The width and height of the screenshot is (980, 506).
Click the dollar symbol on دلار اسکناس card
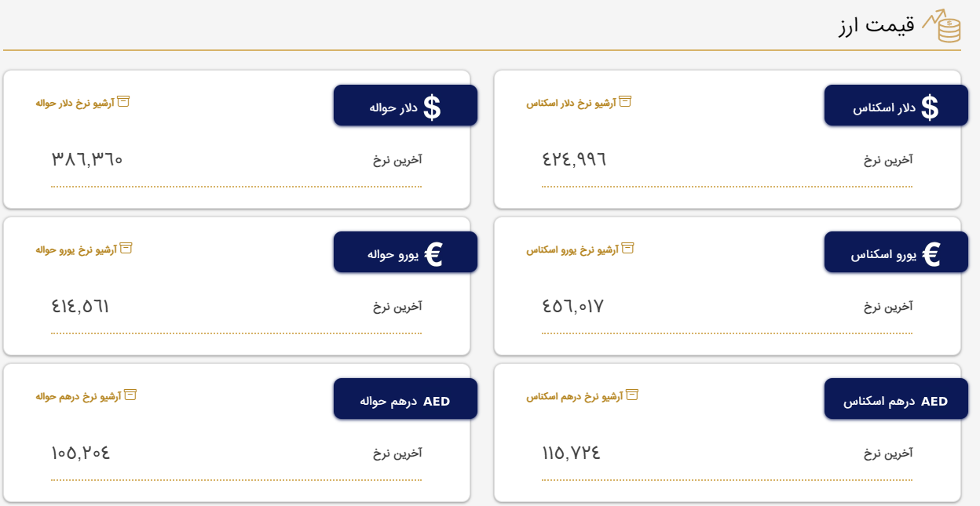tap(932, 105)
